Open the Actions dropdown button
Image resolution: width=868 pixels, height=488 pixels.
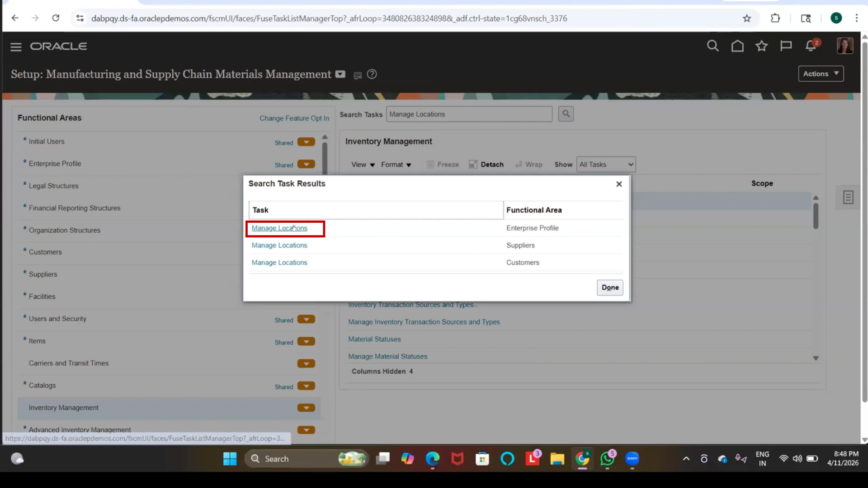coord(821,74)
